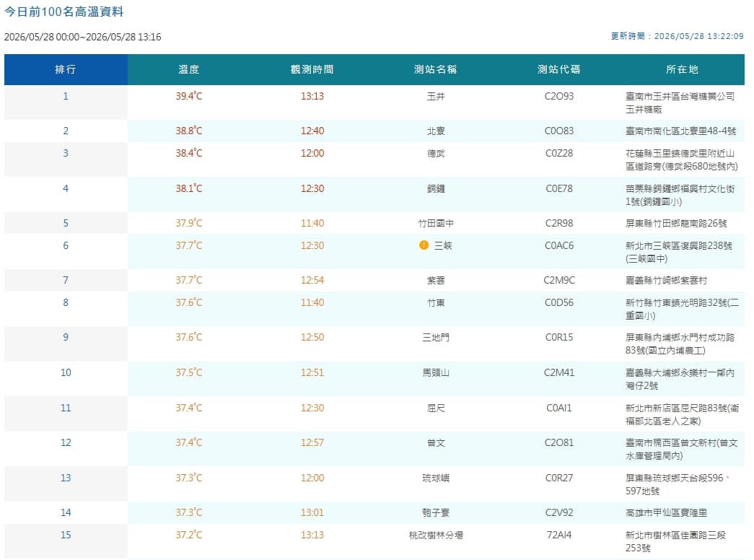Click station code C2O93
Screen dimensions: 754x560
[x=558, y=96]
